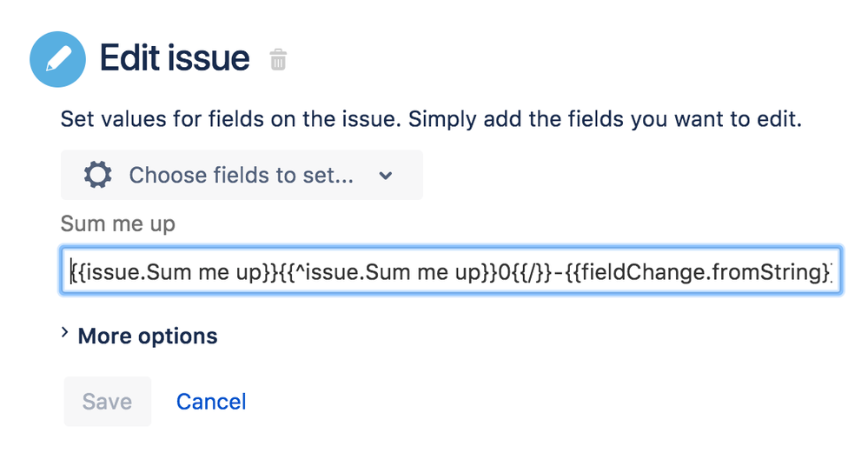Click the Set values for fields description
Screen dimensions: 868x453
point(431,119)
